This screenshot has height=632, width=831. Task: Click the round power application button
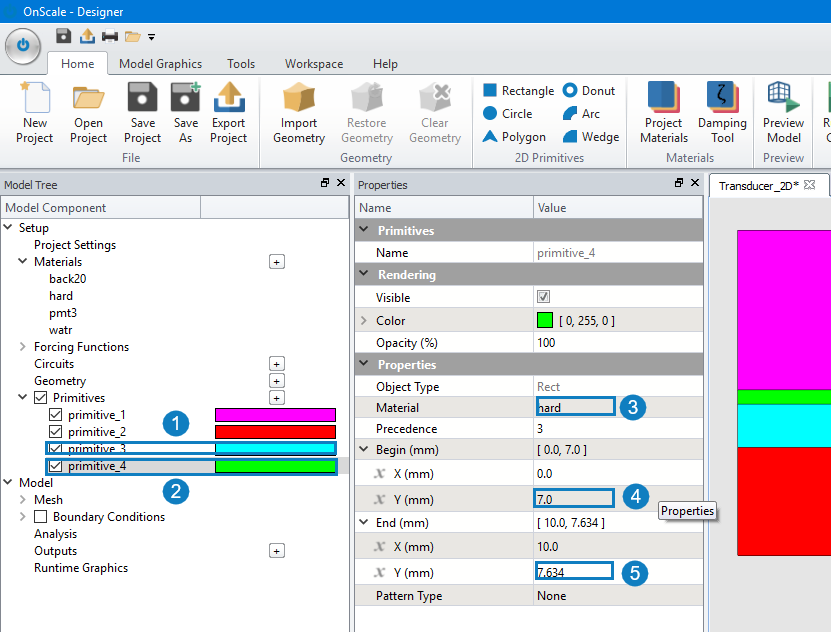click(x=23, y=46)
